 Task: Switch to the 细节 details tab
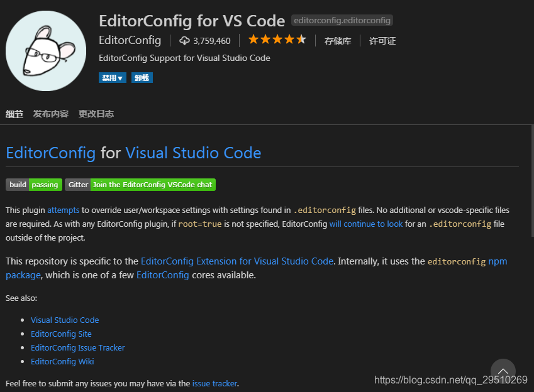tap(14, 114)
